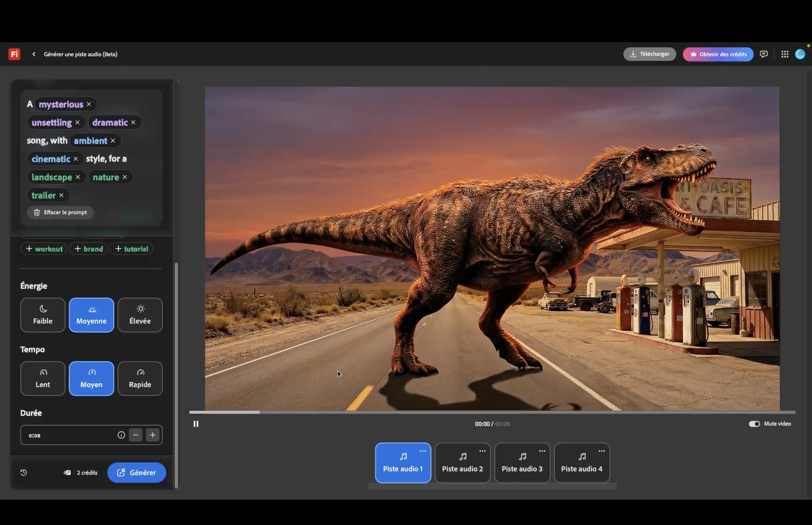Click the Générer button
The image size is (812, 525).
[137, 472]
